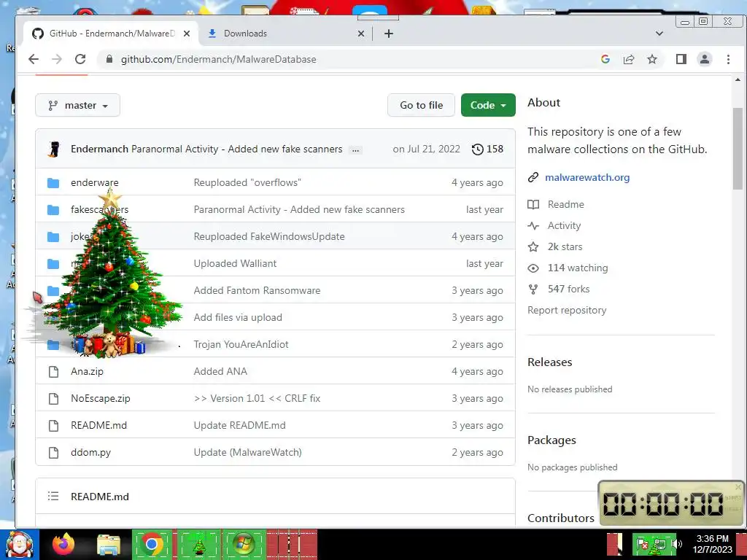Image resolution: width=747 pixels, height=560 pixels.
Task: Open the Readme sidebar link
Action: [x=565, y=204]
